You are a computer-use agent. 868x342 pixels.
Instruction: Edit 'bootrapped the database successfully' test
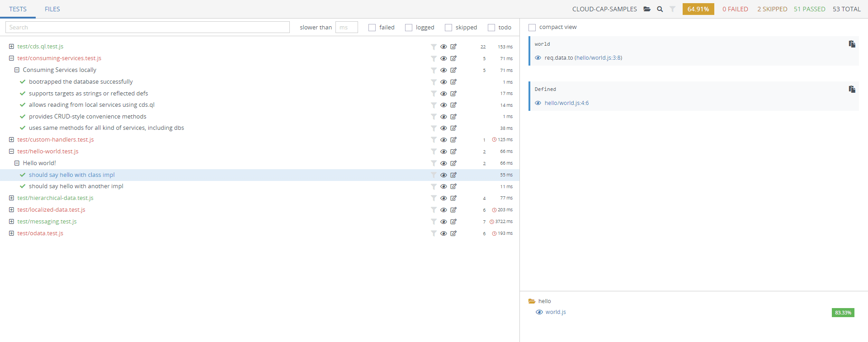pos(453,82)
